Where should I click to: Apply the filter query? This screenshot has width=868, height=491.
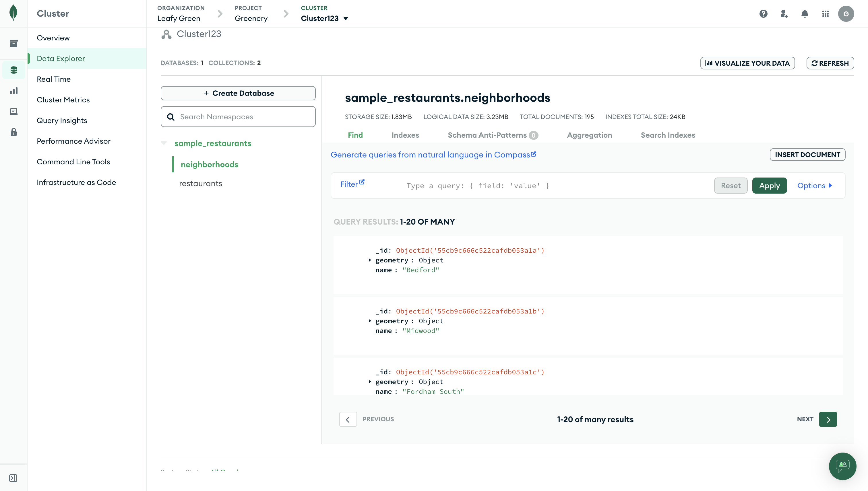click(770, 186)
